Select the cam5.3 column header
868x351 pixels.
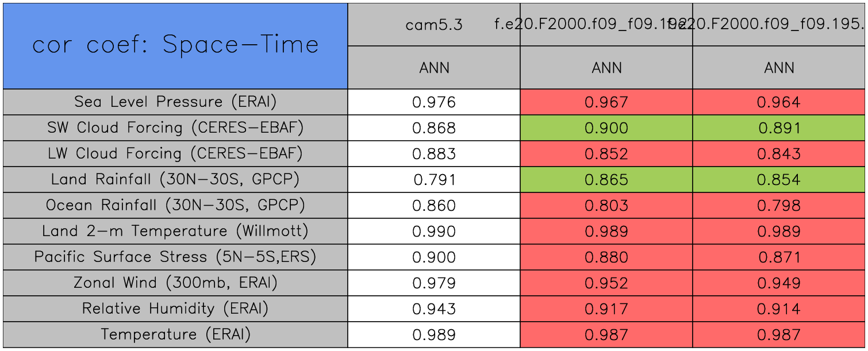coord(434,25)
